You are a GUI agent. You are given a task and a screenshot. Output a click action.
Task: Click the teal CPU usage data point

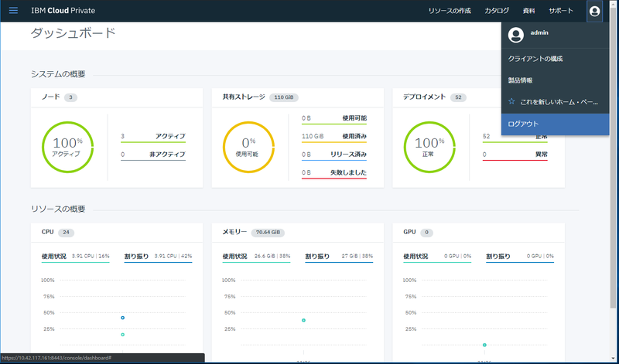(x=123, y=335)
